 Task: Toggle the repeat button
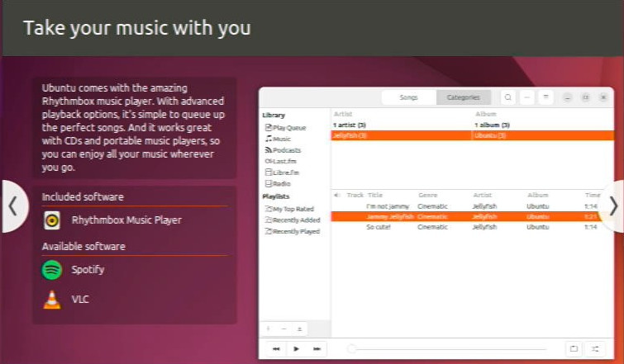573,349
